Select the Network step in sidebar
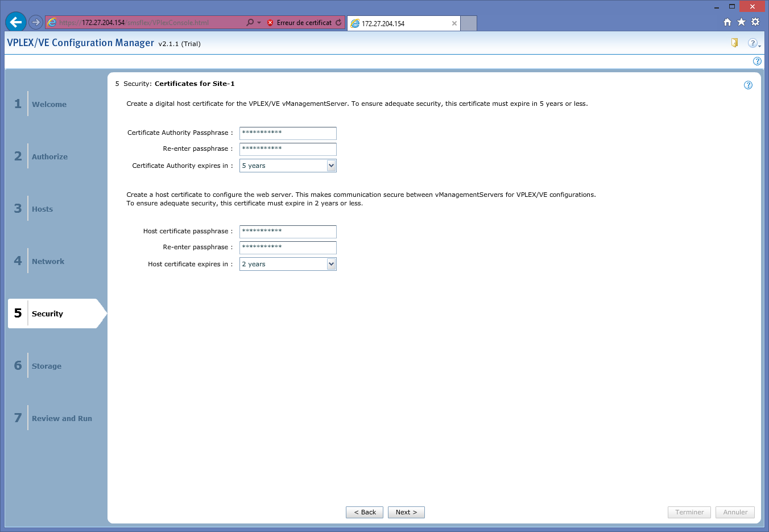Image resolution: width=769 pixels, height=532 pixels. tap(48, 261)
